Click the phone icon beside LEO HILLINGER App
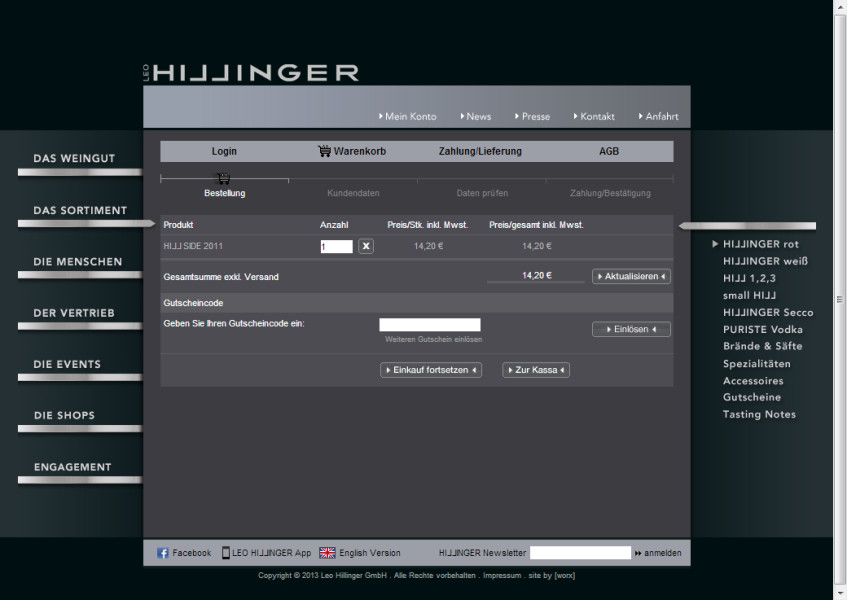This screenshot has width=847, height=600. coord(226,552)
